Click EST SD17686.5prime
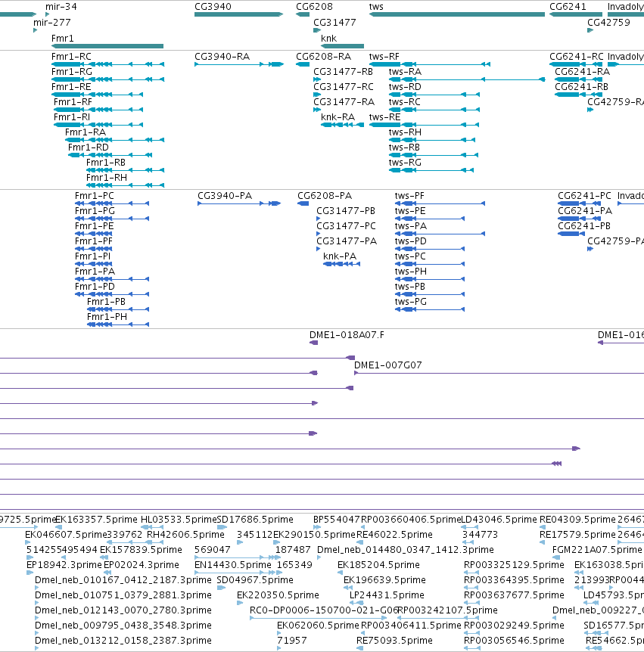 (x=222, y=527)
